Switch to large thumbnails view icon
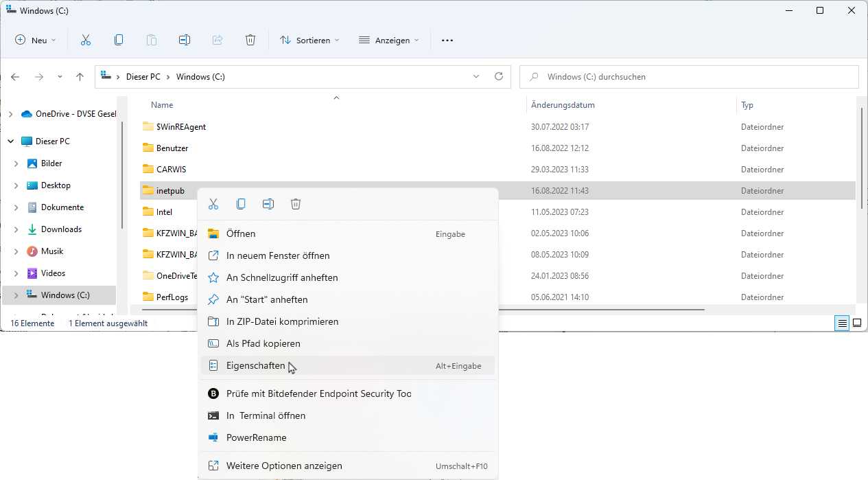 [857, 323]
